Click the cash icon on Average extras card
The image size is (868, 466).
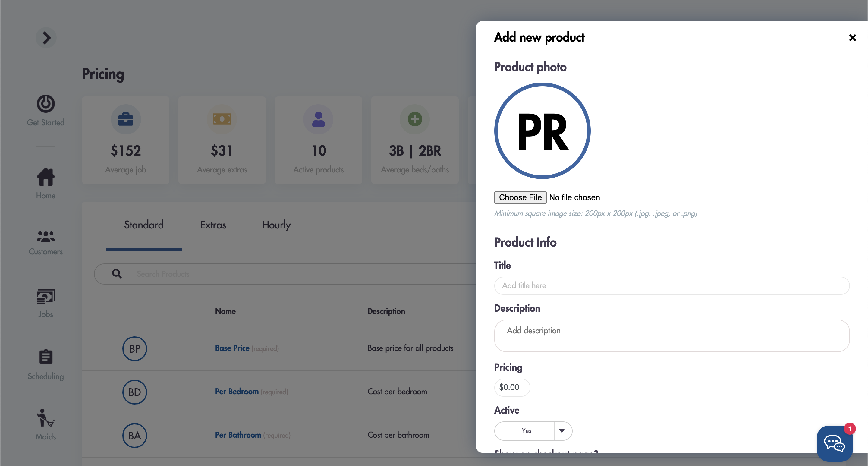[x=222, y=119]
